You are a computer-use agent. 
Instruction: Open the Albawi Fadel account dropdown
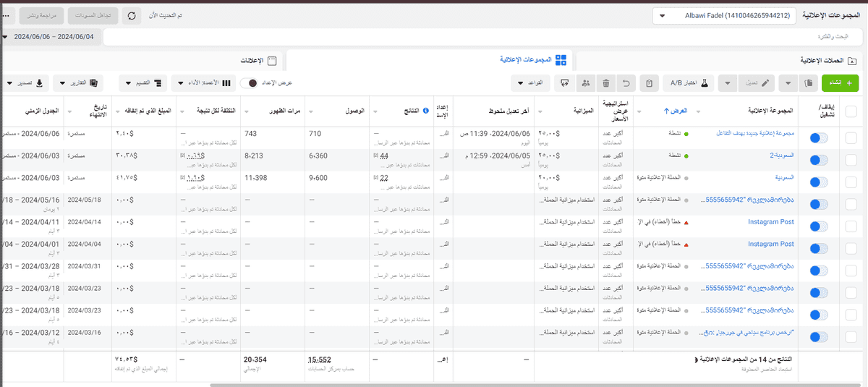(724, 16)
